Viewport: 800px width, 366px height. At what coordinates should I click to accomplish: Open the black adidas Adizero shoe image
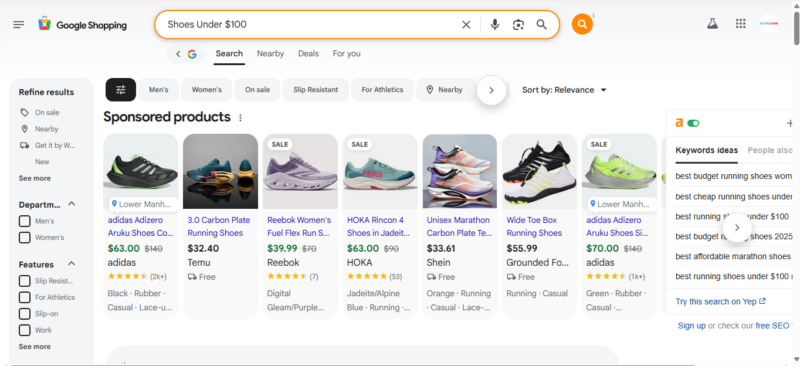tap(141, 172)
